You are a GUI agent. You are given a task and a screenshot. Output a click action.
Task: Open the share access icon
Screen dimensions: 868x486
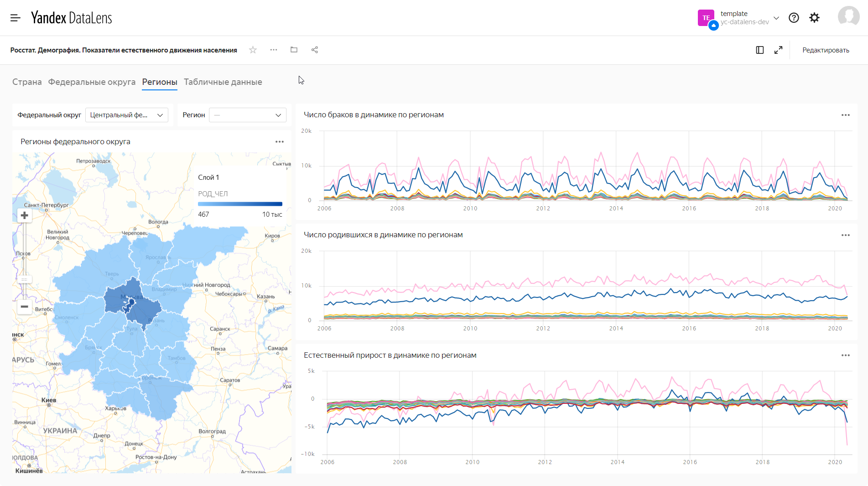(x=315, y=50)
